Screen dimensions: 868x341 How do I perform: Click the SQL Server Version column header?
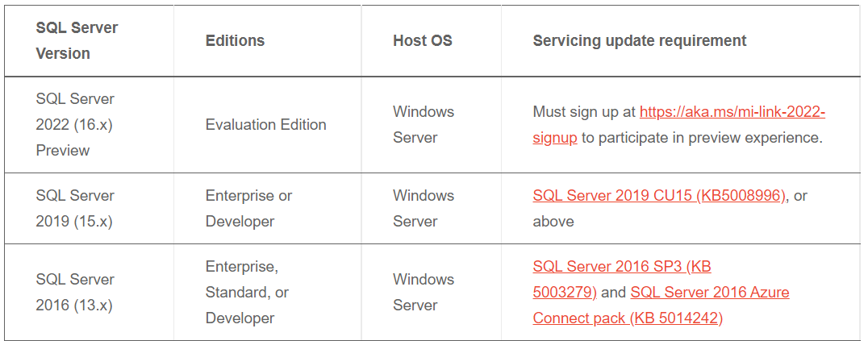point(77,41)
